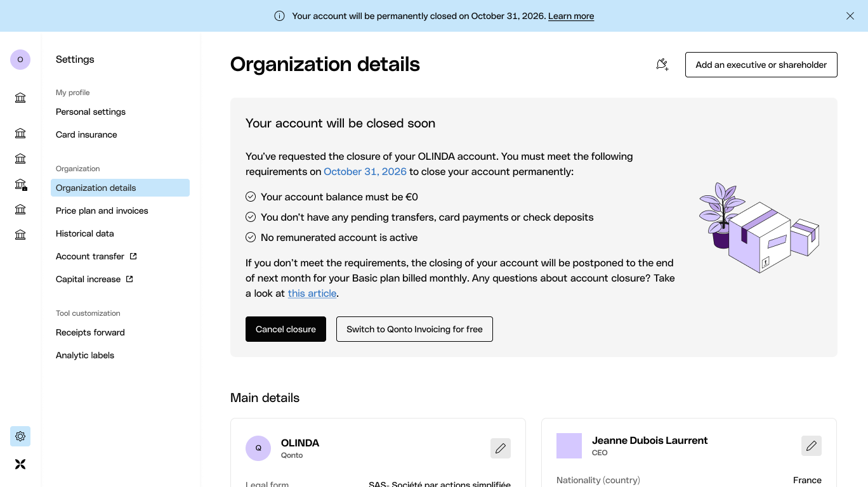
Task: Edit Jeanne Dubois Laurrent's details with the pencil icon
Action: click(x=812, y=446)
